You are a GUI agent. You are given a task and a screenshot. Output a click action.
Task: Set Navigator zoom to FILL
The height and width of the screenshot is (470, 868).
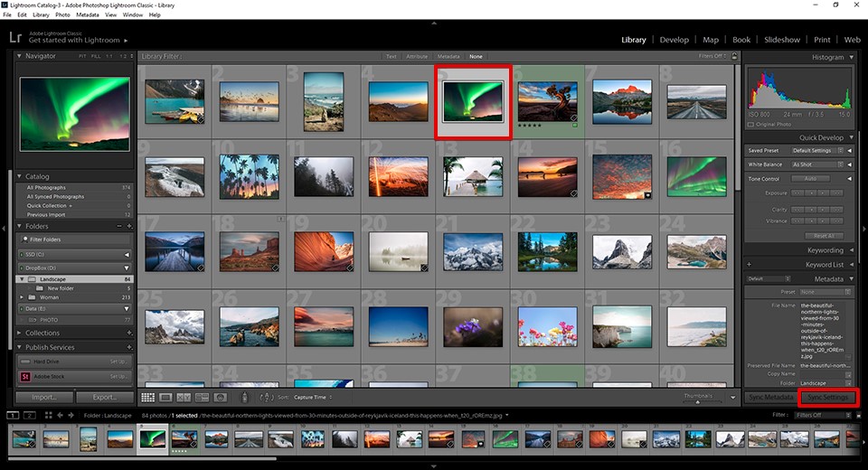click(x=96, y=56)
